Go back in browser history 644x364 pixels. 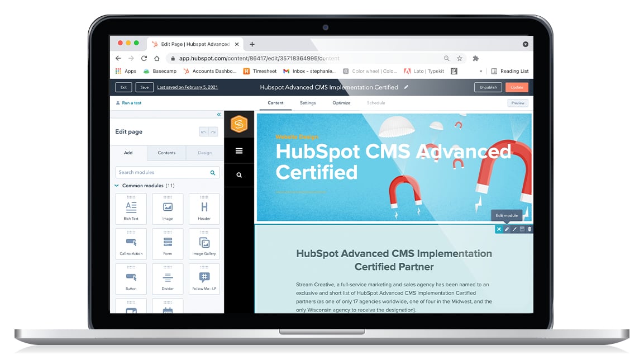[118, 58]
